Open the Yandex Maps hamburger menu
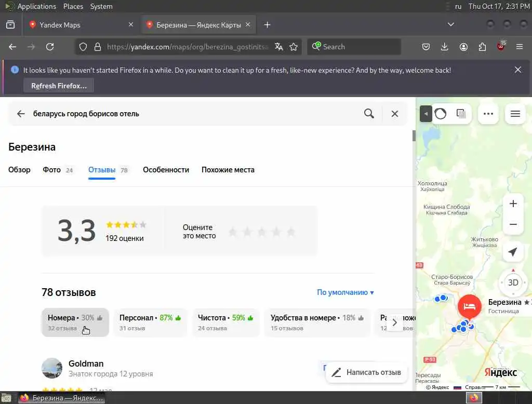 click(515, 114)
